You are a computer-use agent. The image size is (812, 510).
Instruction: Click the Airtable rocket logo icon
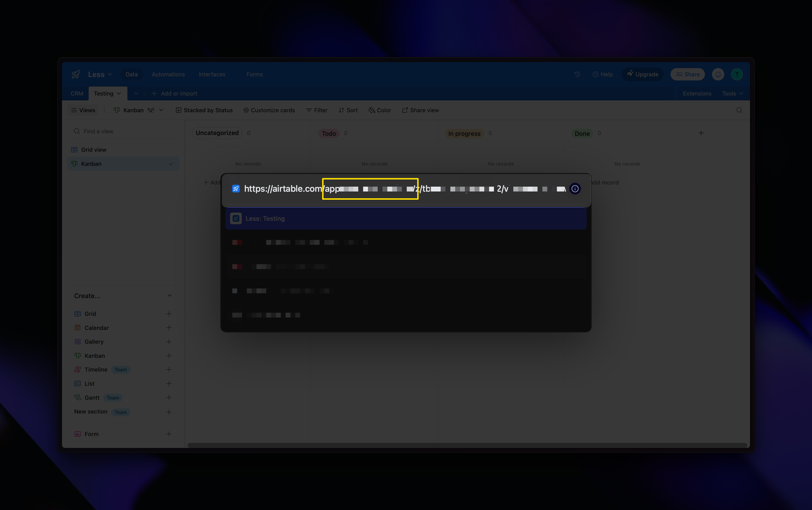coord(76,75)
